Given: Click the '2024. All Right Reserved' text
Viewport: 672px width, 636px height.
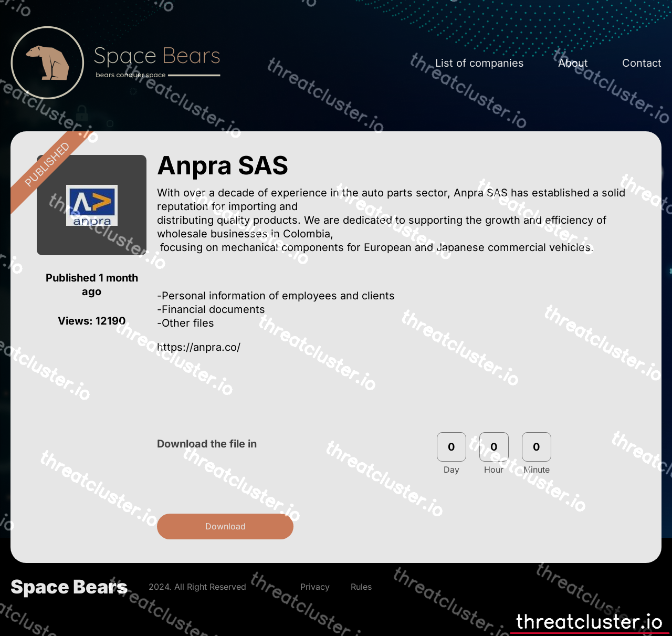Looking at the screenshot, I should 197,587.
